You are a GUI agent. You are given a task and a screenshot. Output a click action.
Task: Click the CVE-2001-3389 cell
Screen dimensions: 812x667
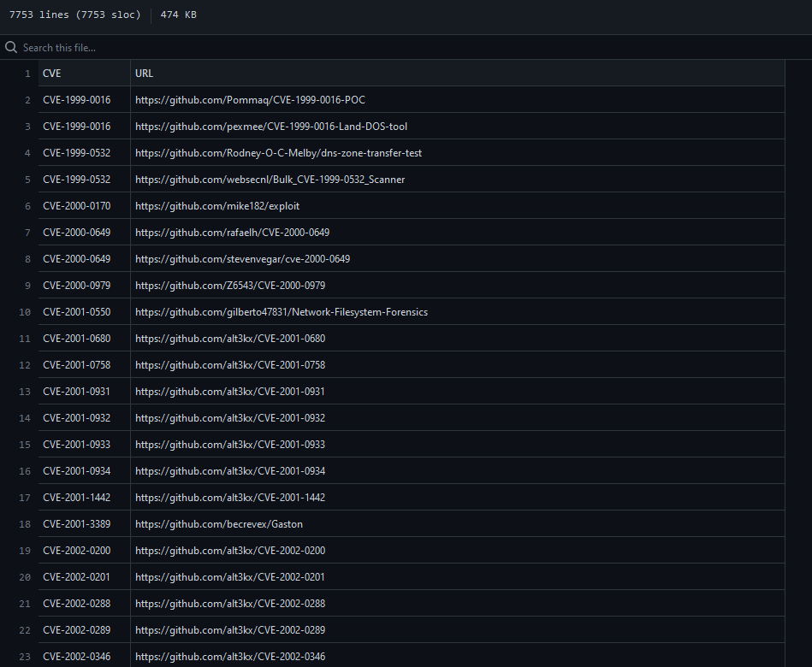click(x=76, y=524)
